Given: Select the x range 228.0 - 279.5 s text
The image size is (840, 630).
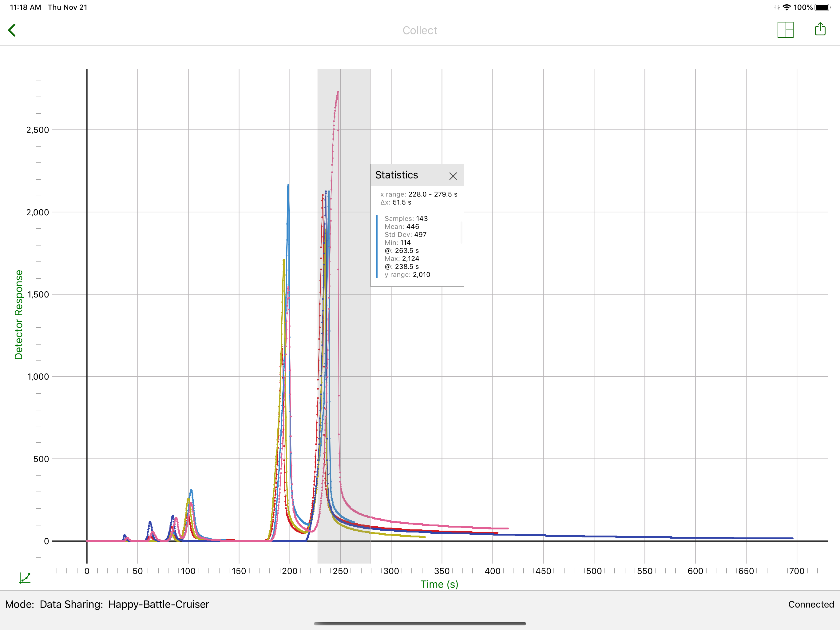Looking at the screenshot, I should (418, 194).
